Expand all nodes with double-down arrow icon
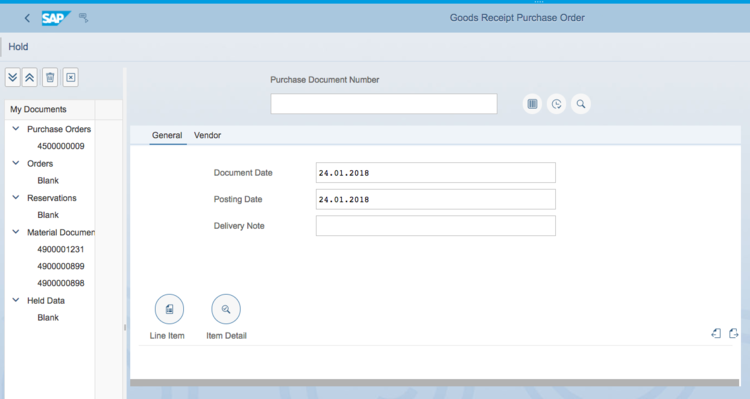The height and width of the screenshot is (399, 750). pos(12,78)
